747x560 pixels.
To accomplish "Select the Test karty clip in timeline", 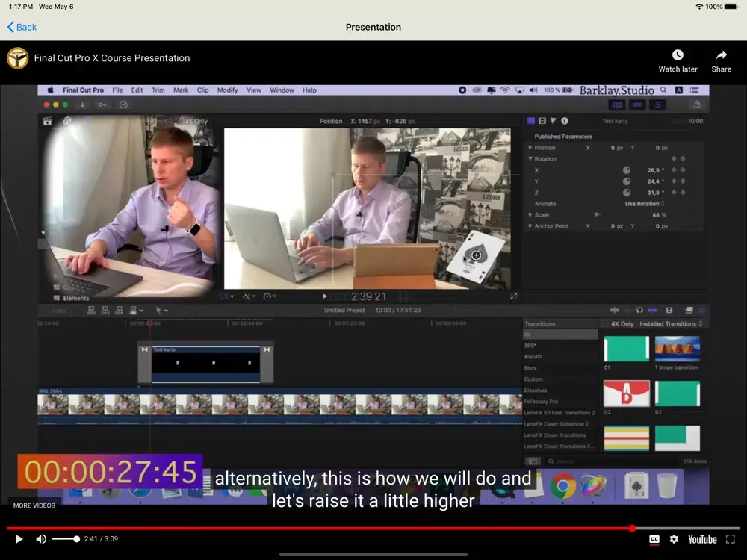I will click(206, 364).
